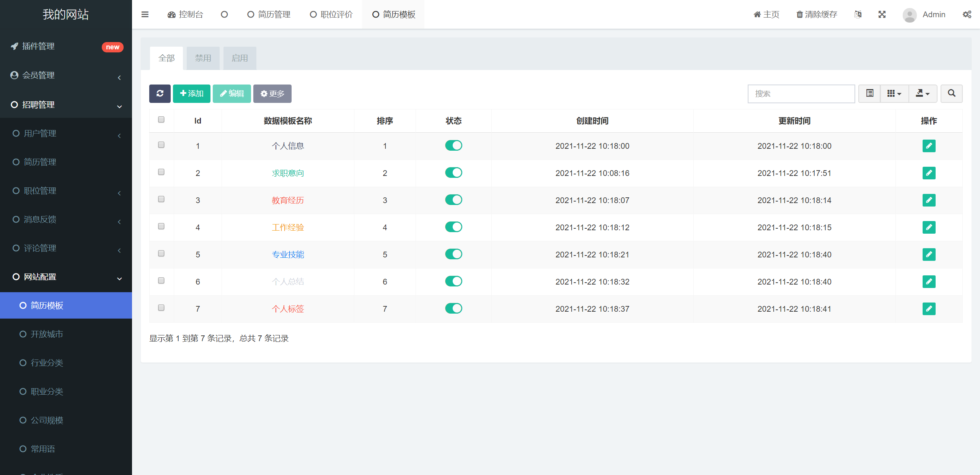This screenshot has width=980, height=475.
Task: Open 职位评价 top tab
Action: 331,15
